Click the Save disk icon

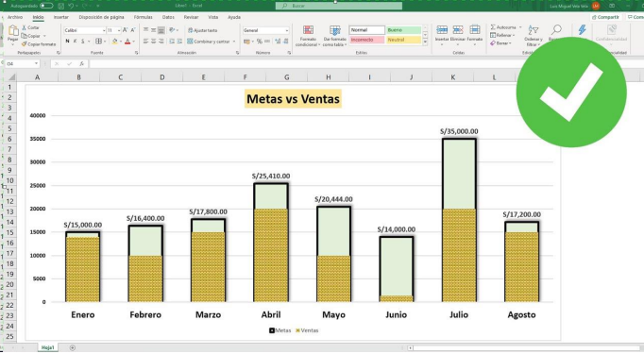(61, 6)
